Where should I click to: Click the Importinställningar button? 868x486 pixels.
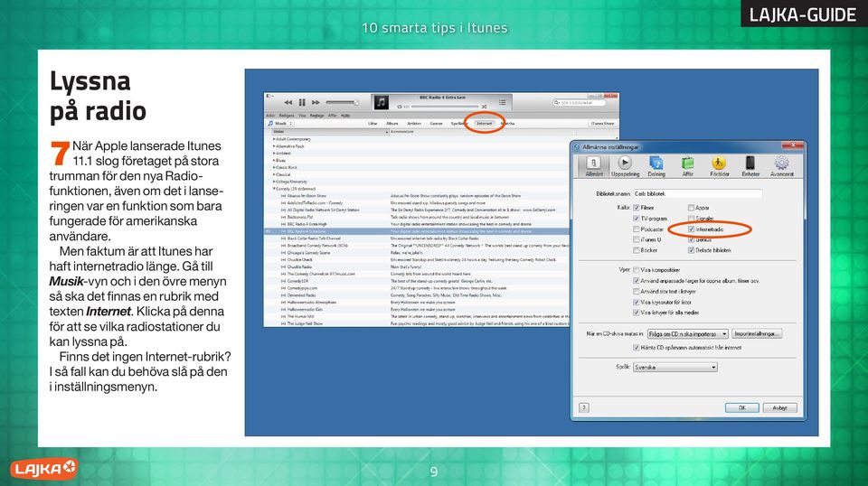tap(757, 334)
